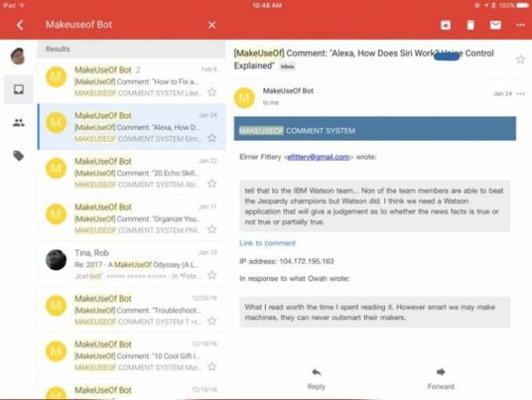
Task: Open 'Troubleshoot...' comment email
Action: (x=131, y=310)
